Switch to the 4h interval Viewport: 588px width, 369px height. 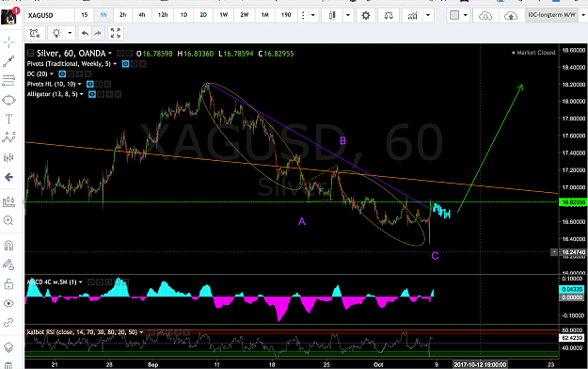(142, 15)
